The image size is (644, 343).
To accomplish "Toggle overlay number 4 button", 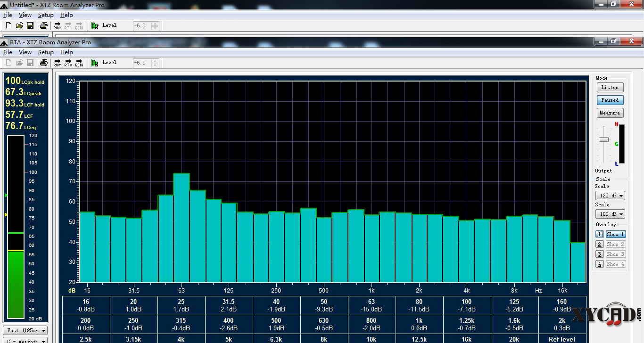I will click(x=600, y=264).
